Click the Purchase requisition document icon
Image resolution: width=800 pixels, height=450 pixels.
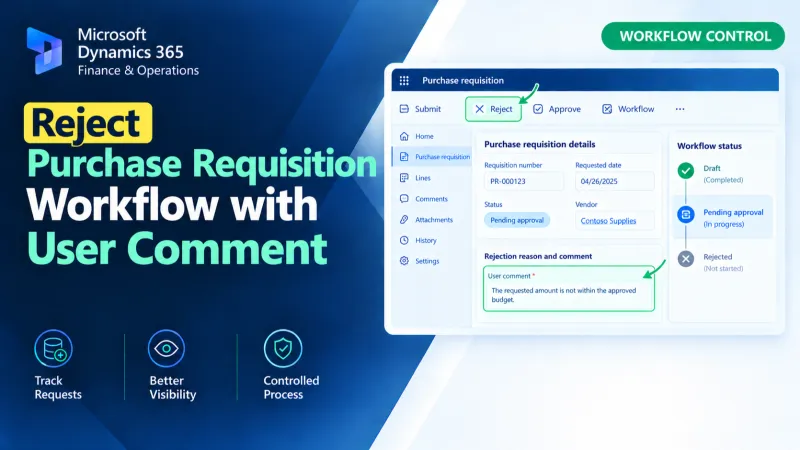(x=404, y=157)
